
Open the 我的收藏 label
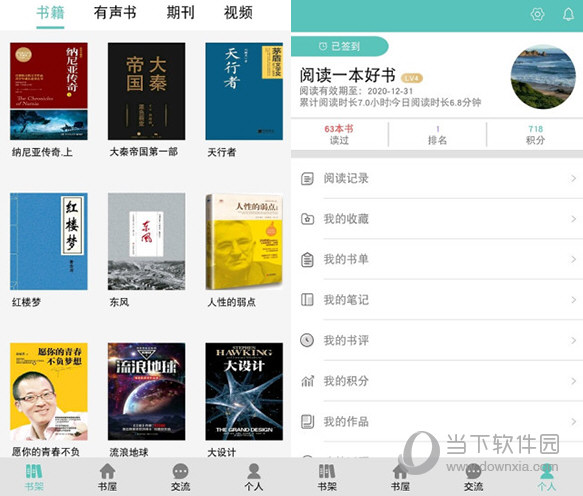pos(346,219)
